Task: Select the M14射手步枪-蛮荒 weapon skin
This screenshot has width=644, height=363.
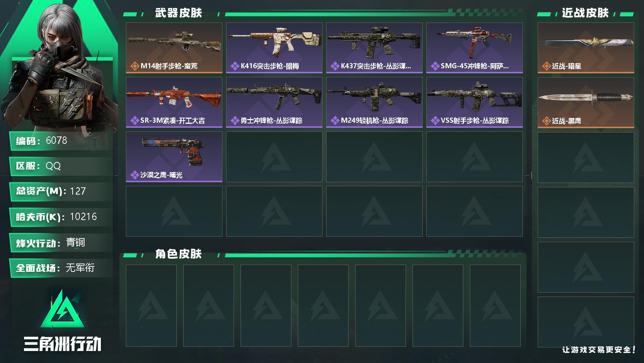Action: tap(174, 48)
